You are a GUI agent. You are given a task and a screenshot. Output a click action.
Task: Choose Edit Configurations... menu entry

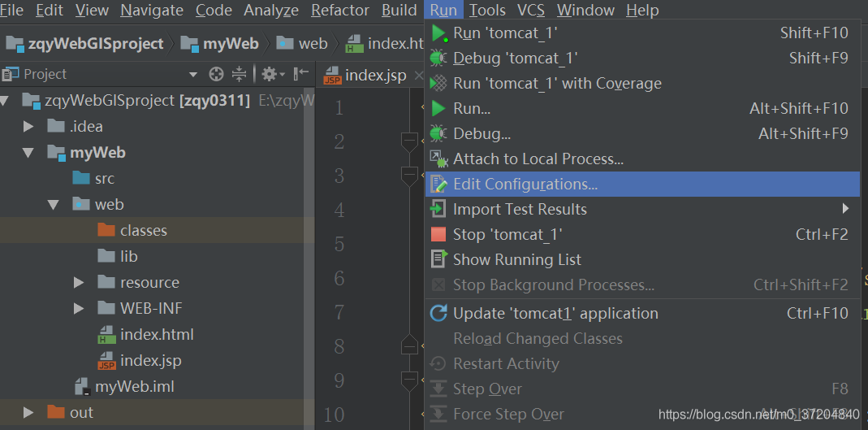coord(642,184)
